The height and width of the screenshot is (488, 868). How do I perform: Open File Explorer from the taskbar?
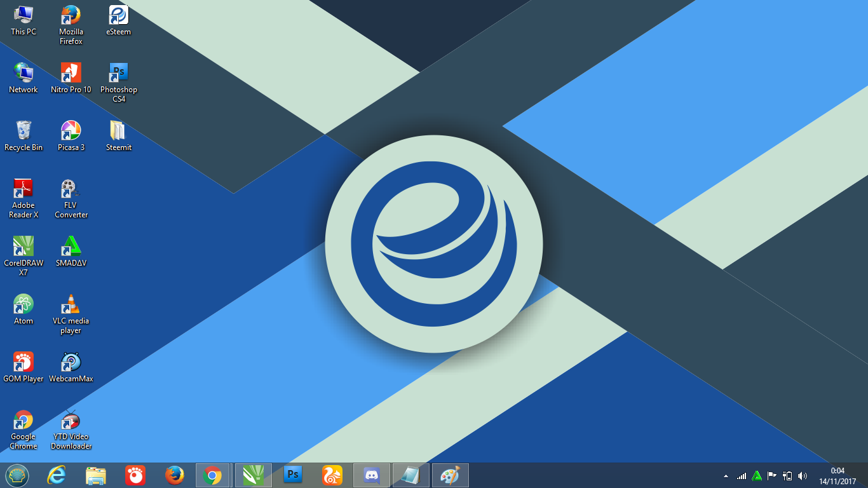coord(96,475)
